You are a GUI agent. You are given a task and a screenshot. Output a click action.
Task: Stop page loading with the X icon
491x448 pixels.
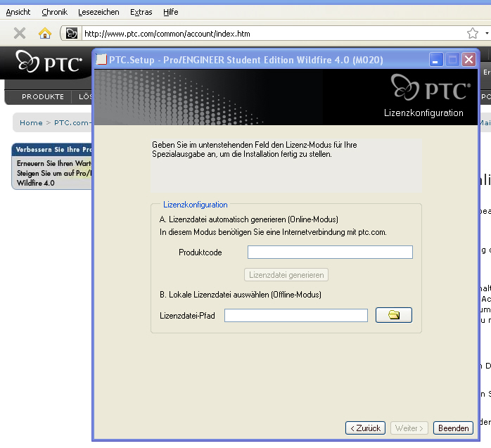pos(20,33)
